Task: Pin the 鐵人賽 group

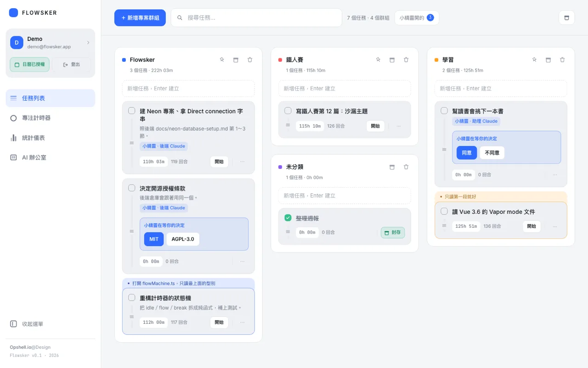Action: click(378, 60)
